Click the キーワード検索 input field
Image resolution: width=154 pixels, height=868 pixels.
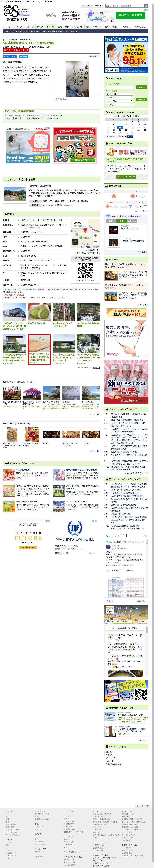coord(119,87)
